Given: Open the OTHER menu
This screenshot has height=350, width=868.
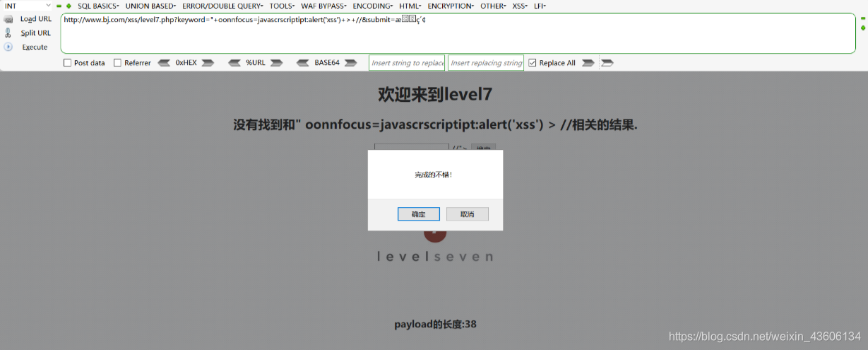Looking at the screenshot, I should click(x=493, y=6).
